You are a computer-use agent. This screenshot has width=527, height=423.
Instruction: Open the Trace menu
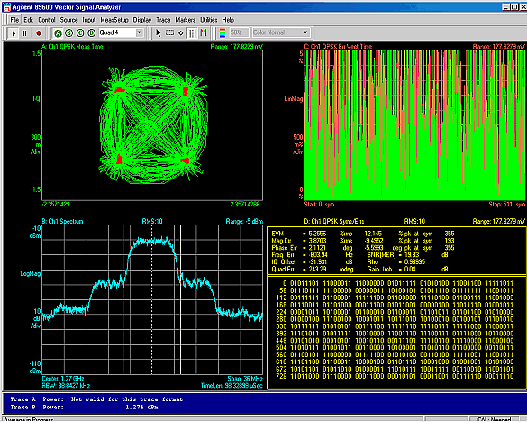coord(163,20)
